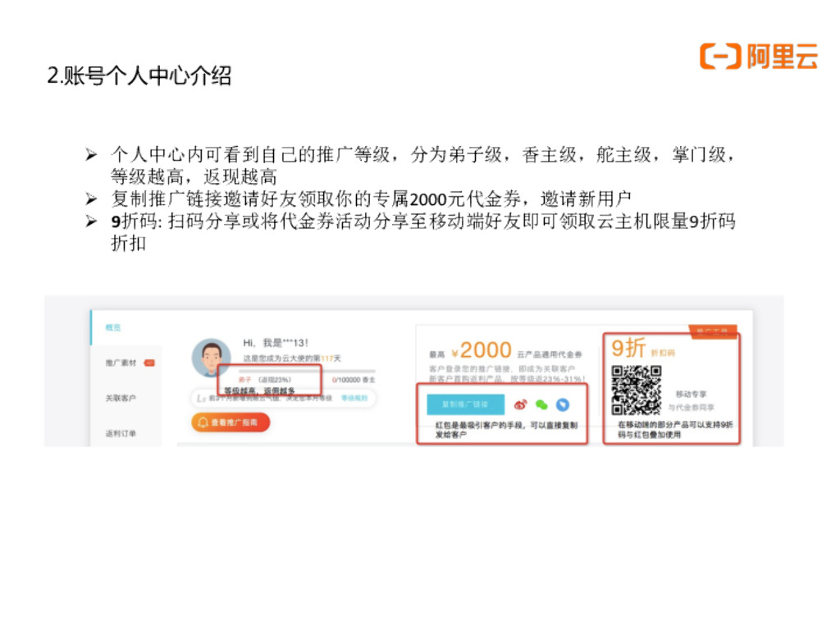This screenshot has height=630, width=840.
Task: Click the 9折 discount heading
Action: [628, 348]
